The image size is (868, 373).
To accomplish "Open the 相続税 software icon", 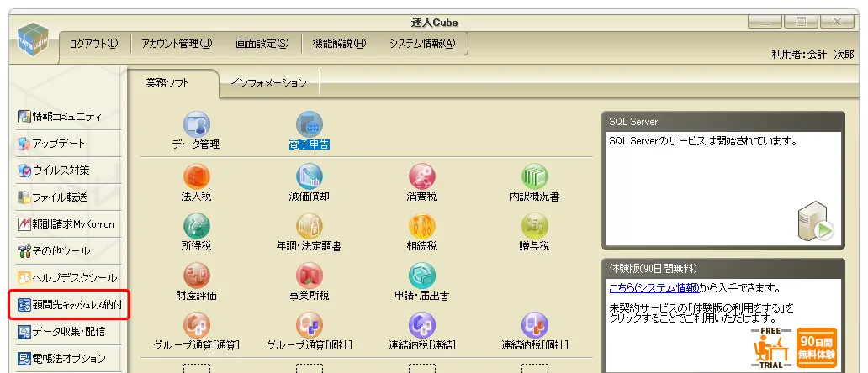I will [421, 226].
